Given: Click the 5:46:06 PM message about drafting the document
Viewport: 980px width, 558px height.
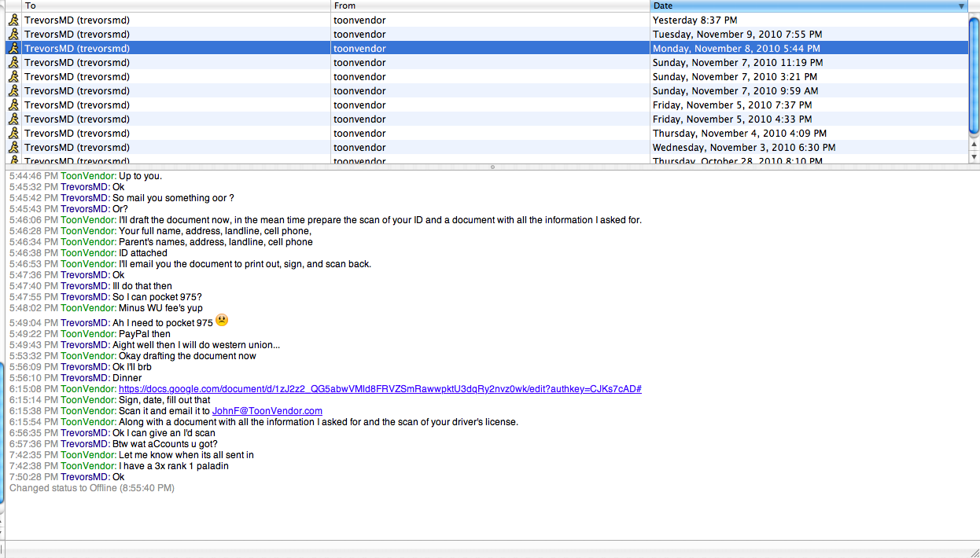Looking at the screenshot, I should (x=380, y=220).
